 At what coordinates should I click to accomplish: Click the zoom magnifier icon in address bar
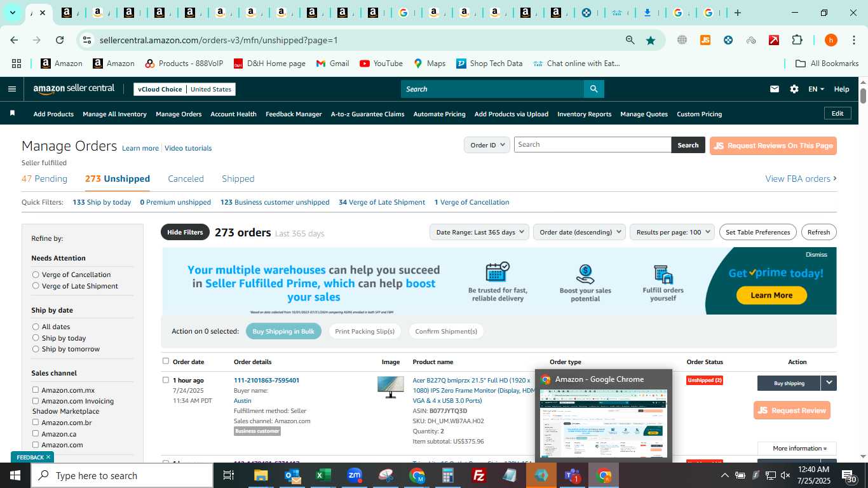click(x=630, y=40)
